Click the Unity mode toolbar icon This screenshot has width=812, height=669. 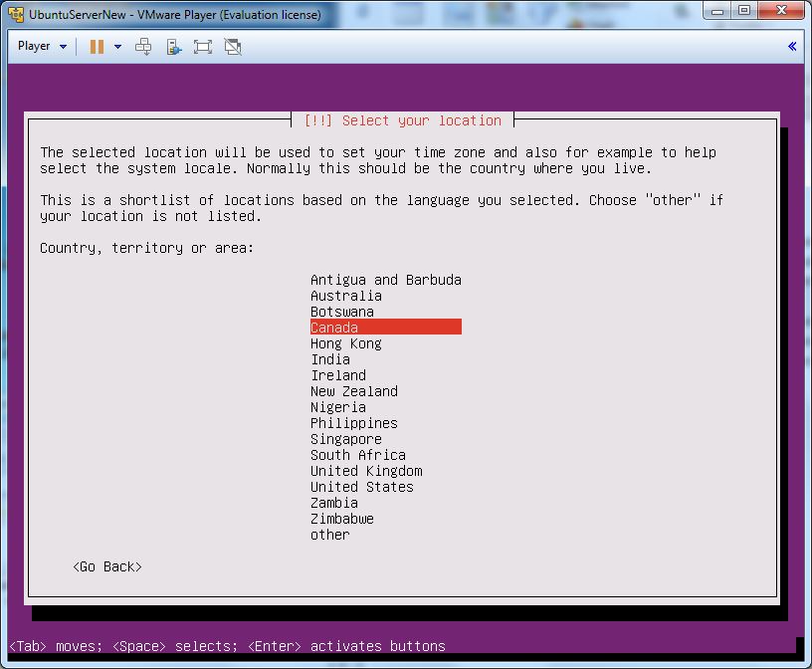(x=173, y=47)
